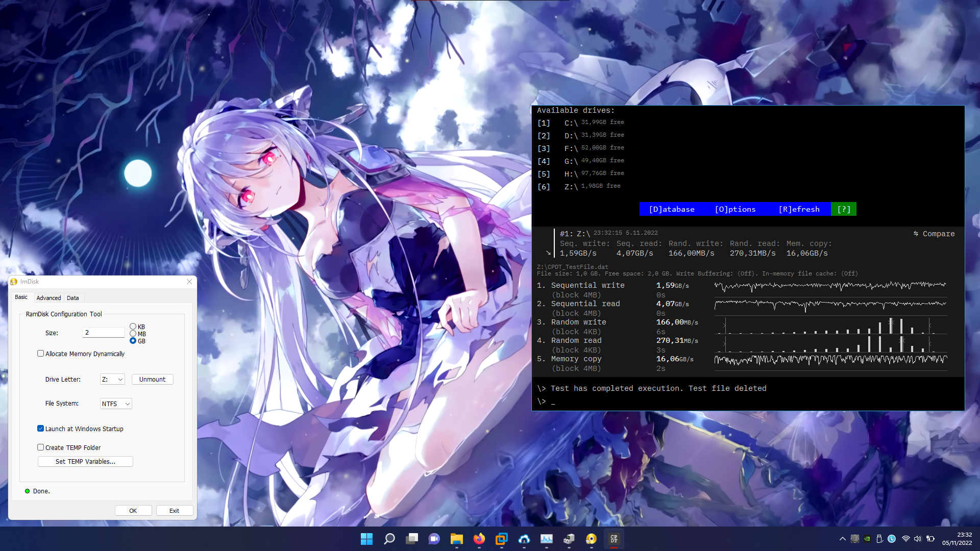Open the green [?] help item
This screenshot has height=551, width=980.
click(844, 209)
